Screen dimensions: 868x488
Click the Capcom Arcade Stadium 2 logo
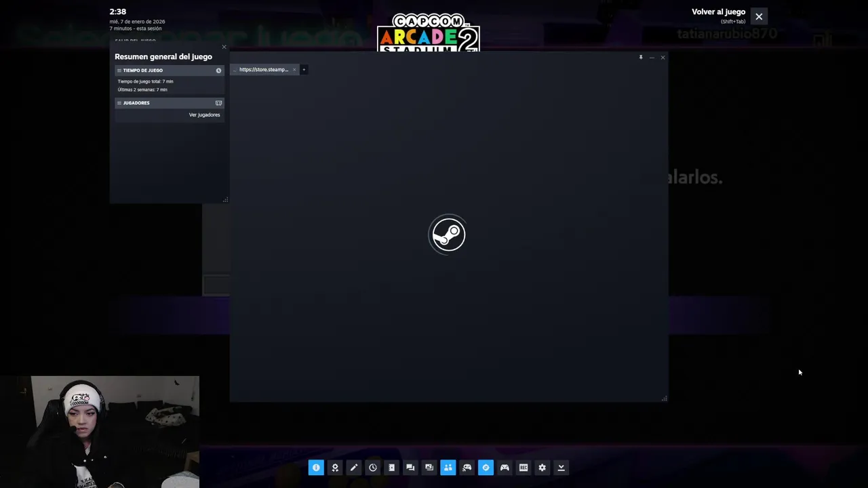click(428, 33)
